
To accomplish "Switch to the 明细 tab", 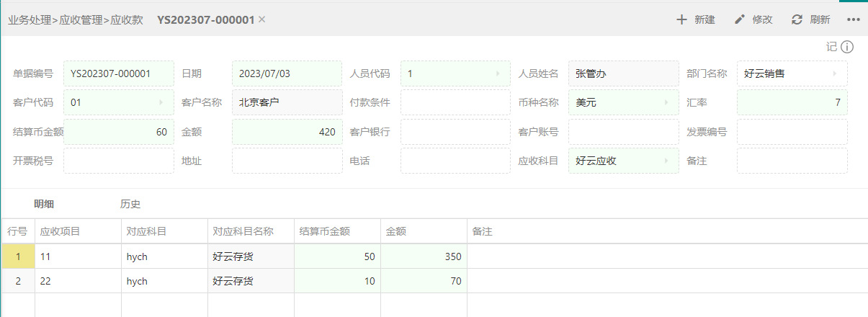I will coord(44,204).
